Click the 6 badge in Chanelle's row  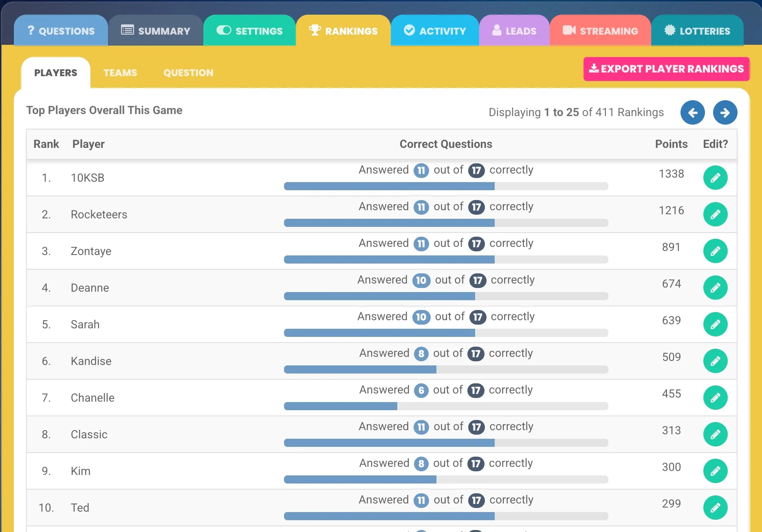click(421, 390)
